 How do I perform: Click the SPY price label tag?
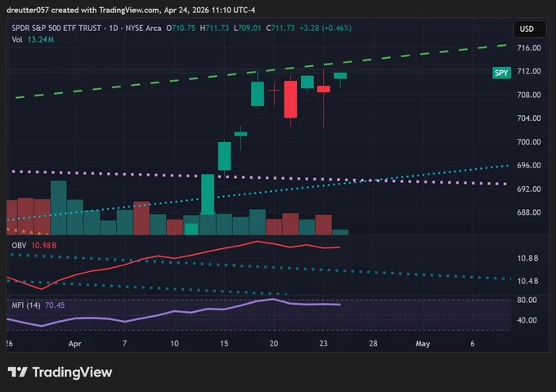(501, 73)
